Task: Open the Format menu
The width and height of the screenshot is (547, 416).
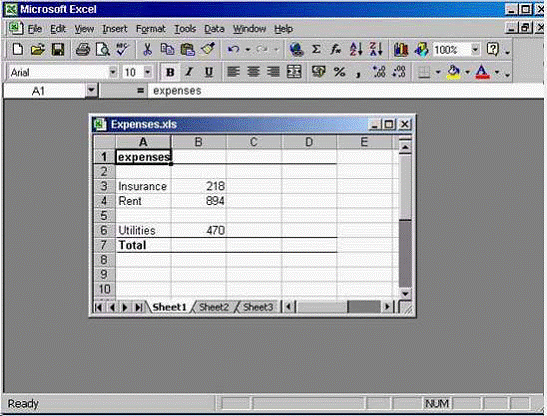Action: 151,29
